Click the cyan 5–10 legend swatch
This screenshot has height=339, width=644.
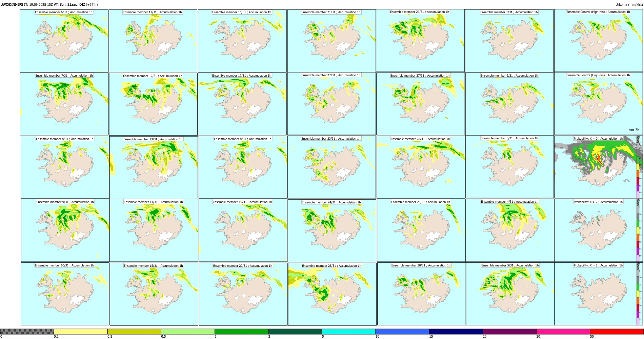click(349, 332)
